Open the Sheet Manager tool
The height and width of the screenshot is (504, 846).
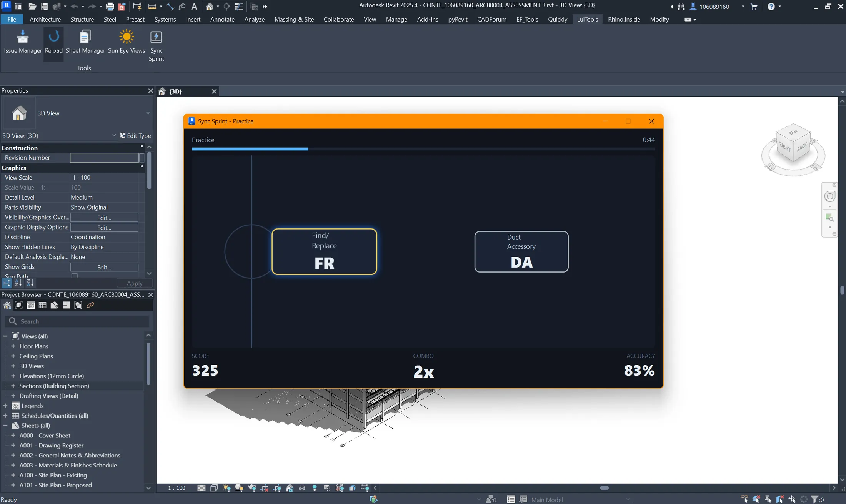(x=85, y=42)
